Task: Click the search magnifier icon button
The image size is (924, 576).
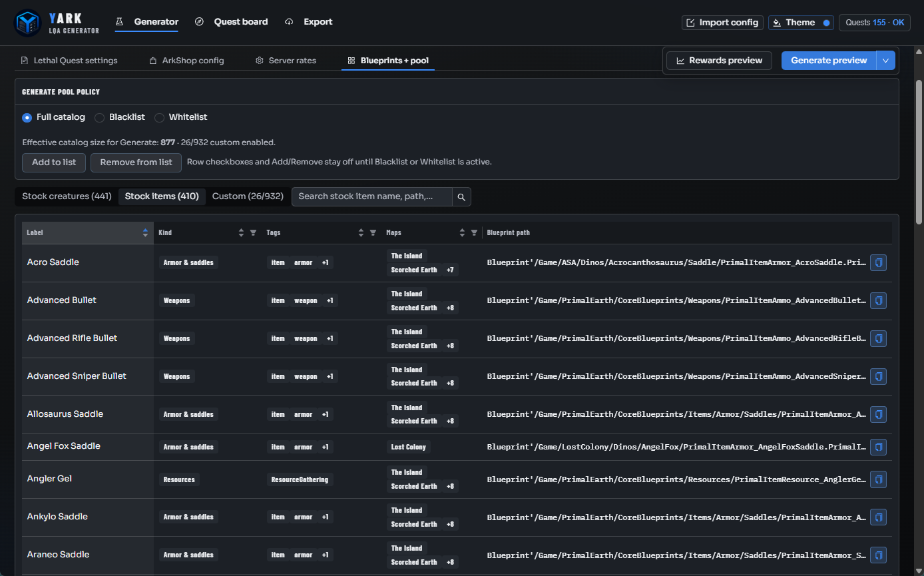Action: tap(461, 196)
